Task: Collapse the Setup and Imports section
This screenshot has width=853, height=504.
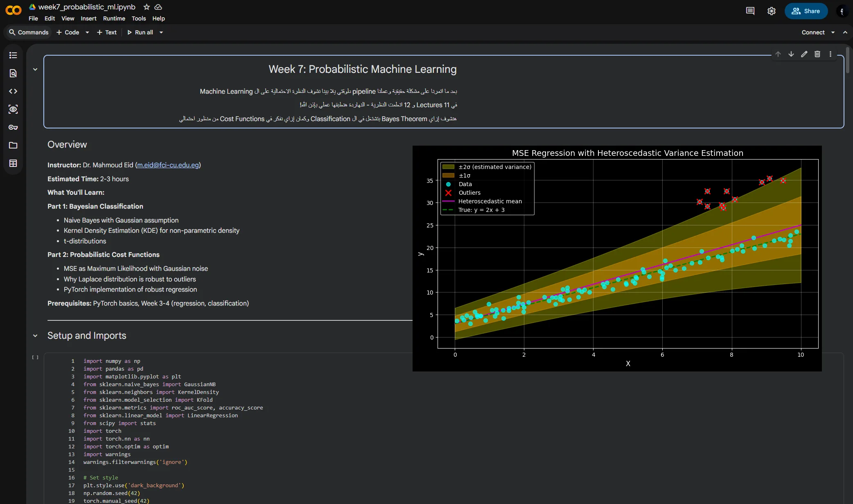Action: point(35,336)
